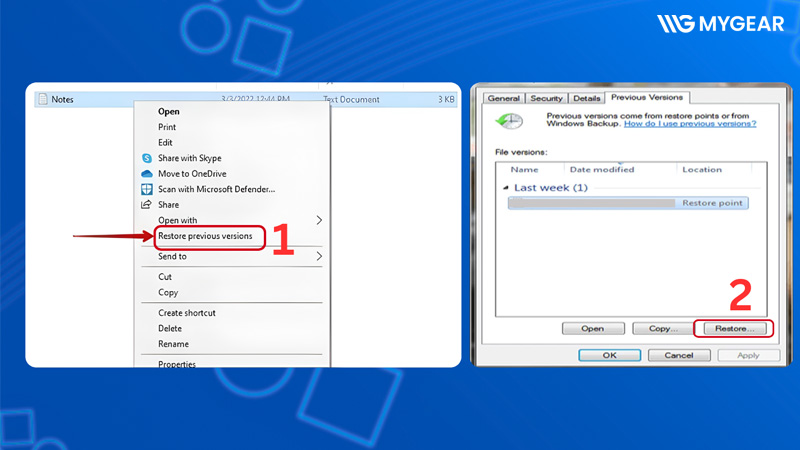Viewport: 800px width, 450px height.
Task: Click the Notes text file icon
Action: [x=42, y=99]
